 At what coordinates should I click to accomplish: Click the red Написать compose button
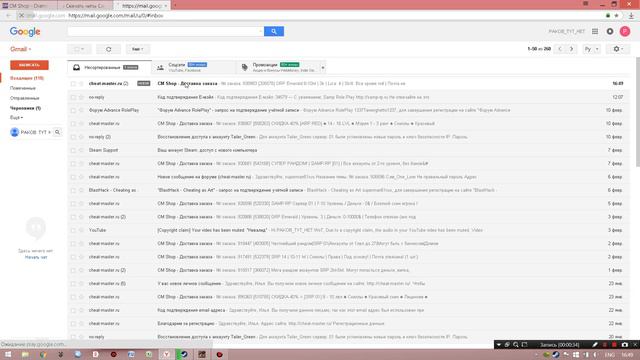coord(29,65)
